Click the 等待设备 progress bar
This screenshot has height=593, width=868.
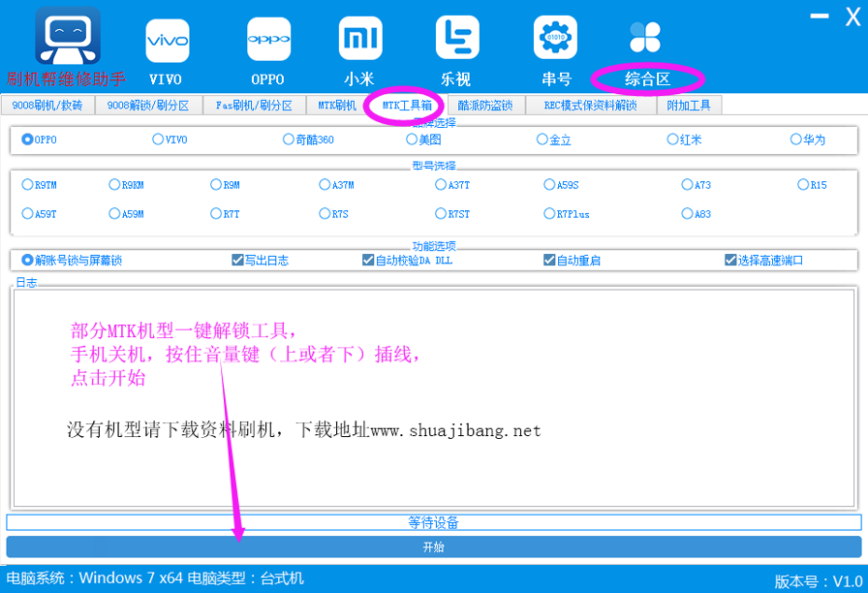(x=434, y=522)
